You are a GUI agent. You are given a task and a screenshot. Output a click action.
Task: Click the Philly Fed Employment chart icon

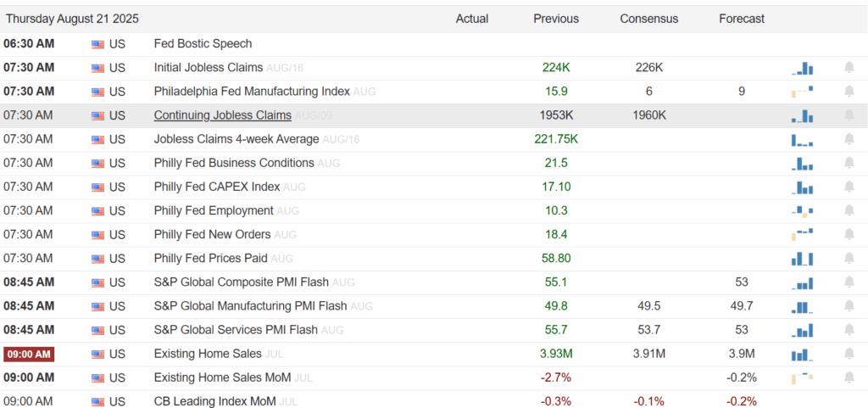(802, 210)
